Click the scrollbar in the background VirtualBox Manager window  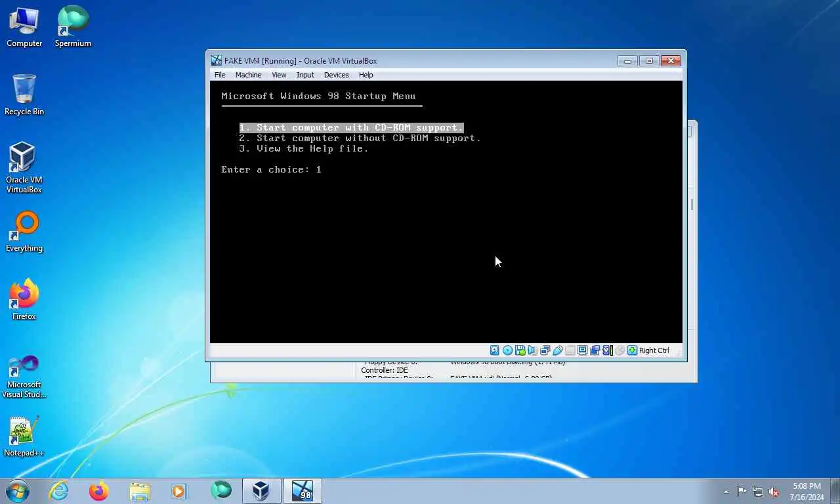pyautogui.click(x=692, y=204)
